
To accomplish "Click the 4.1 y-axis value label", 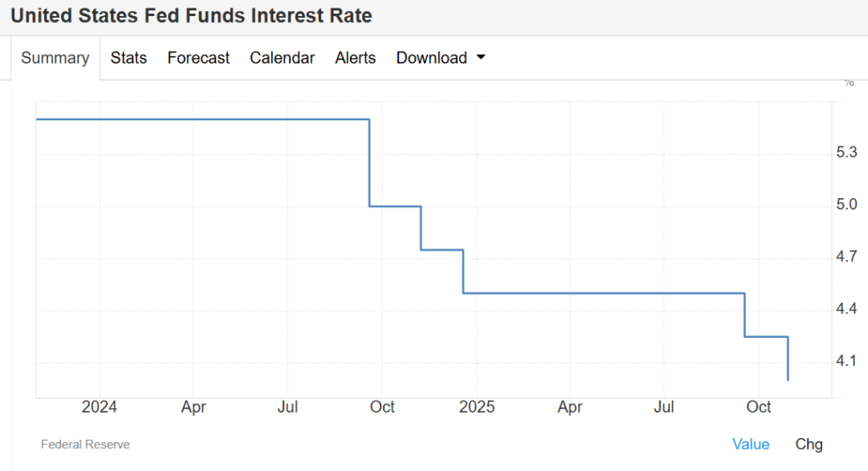I will pyautogui.click(x=847, y=361).
